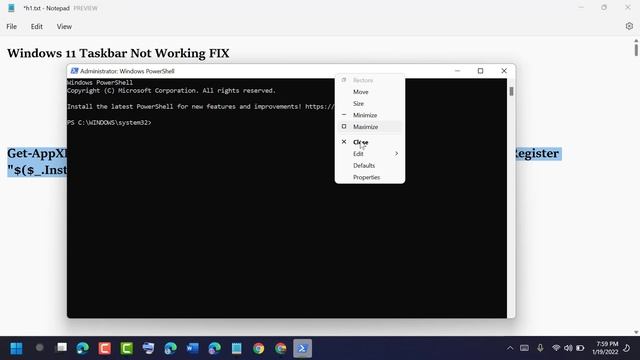This screenshot has height=360, width=640.
Task: Open the touch keyboard tray icon
Action: (524, 348)
